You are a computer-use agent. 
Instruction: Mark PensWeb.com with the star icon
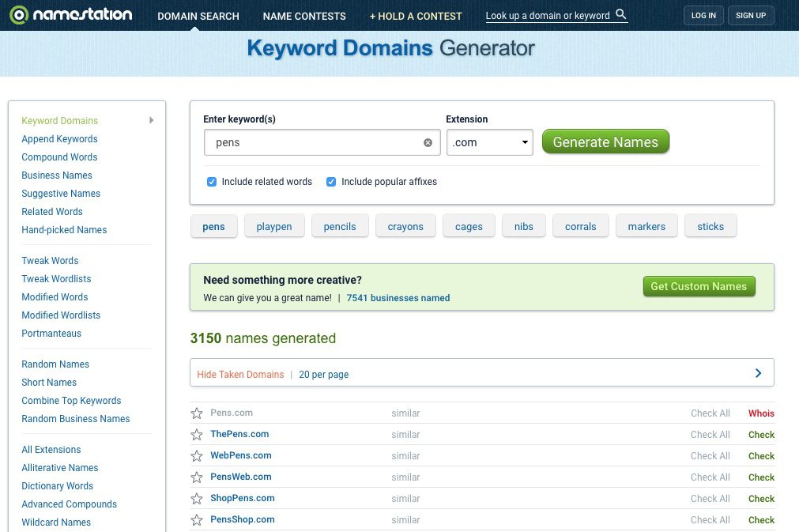click(197, 477)
